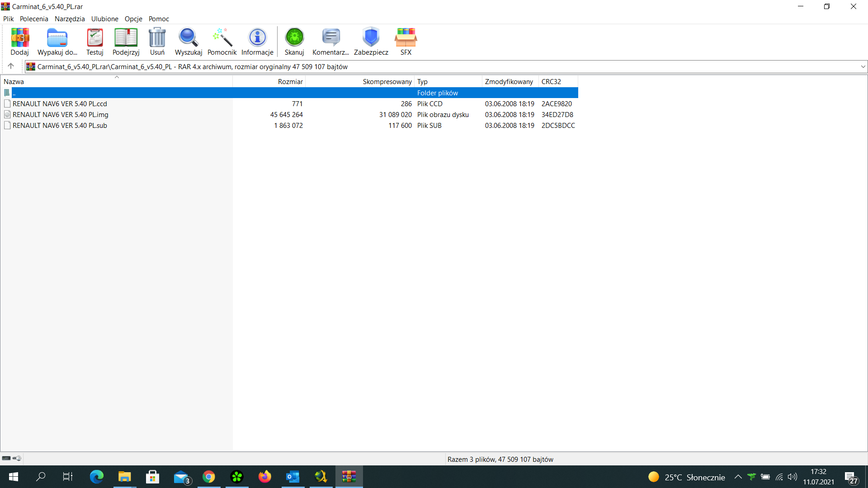Sort by the Nazwa column header
The width and height of the screenshot is (868, 488).
117,82
